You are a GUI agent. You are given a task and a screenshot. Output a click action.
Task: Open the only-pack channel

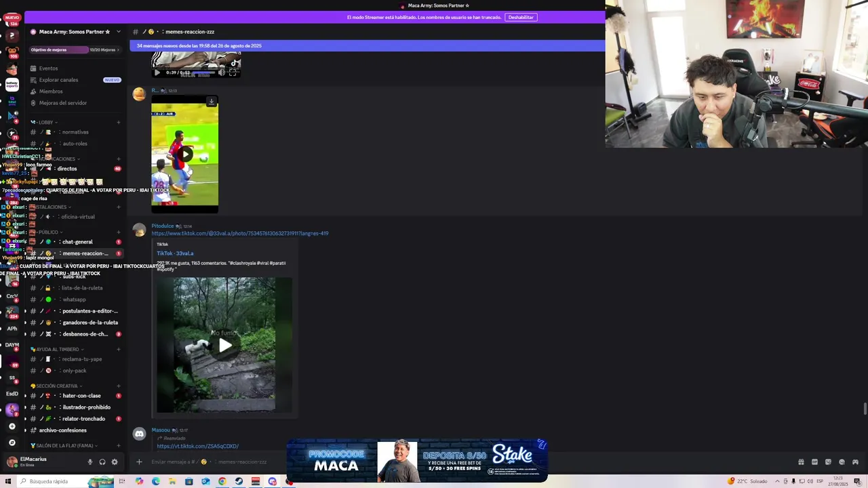coord(75,371)
